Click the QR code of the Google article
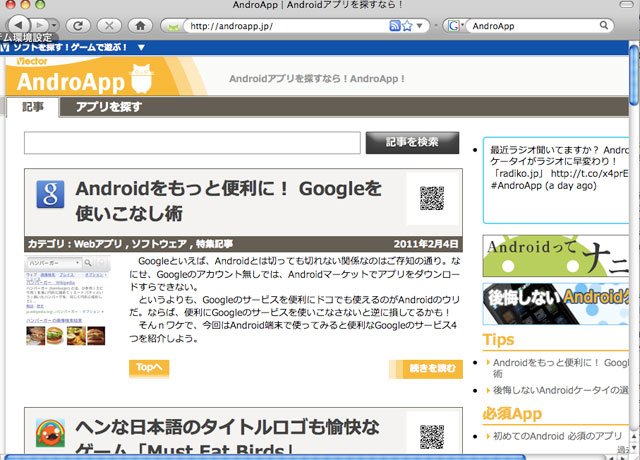 [432, 198]
